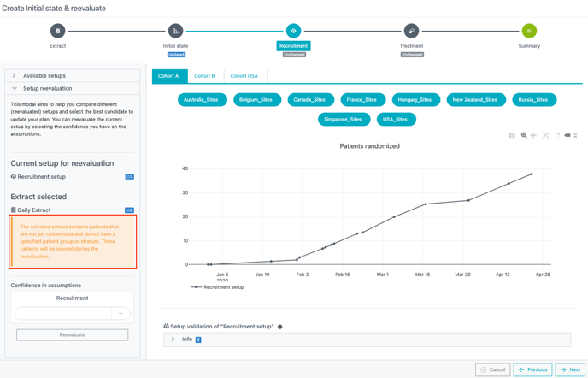Open the Recruitment confidence dropdown
This screenshot has width=588, height=378.
72,313
